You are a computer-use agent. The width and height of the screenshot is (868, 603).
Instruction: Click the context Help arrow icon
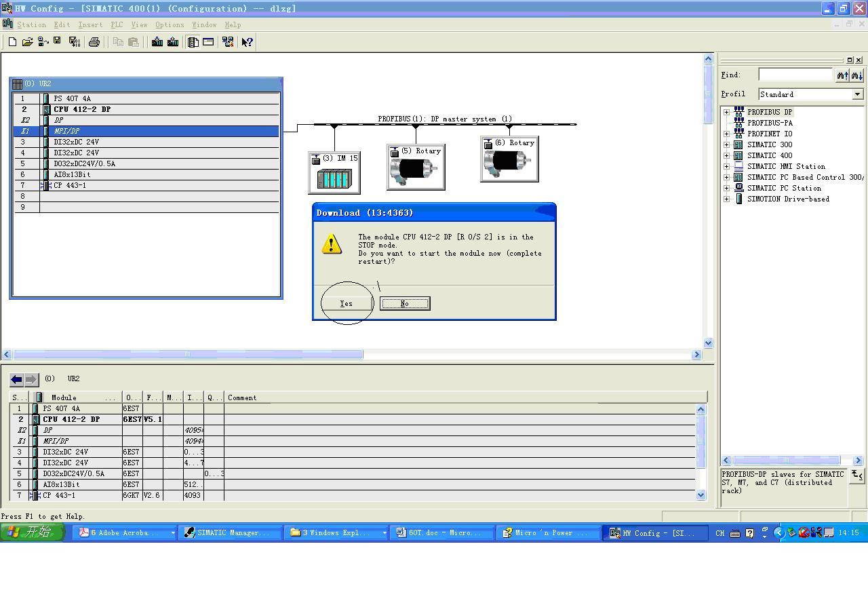[x=247, y=42]
